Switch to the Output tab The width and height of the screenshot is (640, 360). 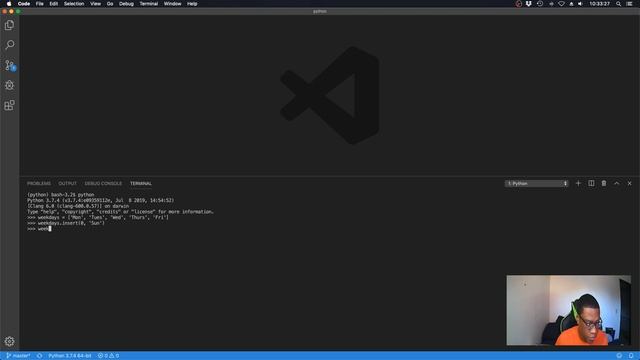tap(67, 184)
